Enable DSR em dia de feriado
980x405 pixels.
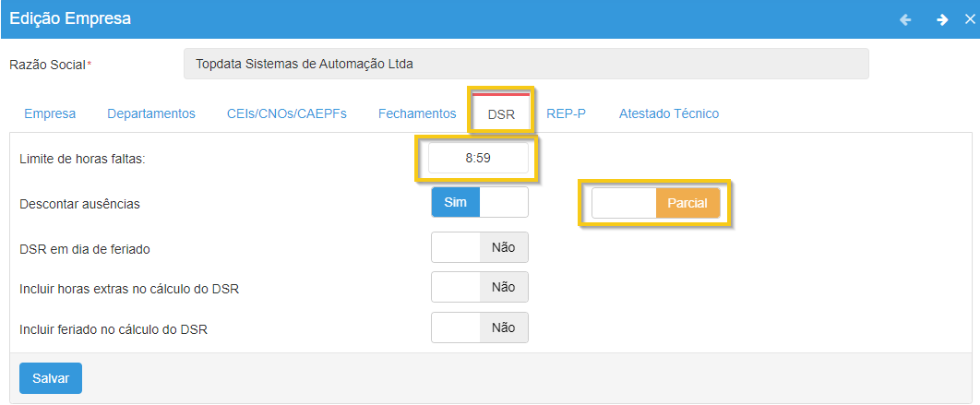(480, 247)
